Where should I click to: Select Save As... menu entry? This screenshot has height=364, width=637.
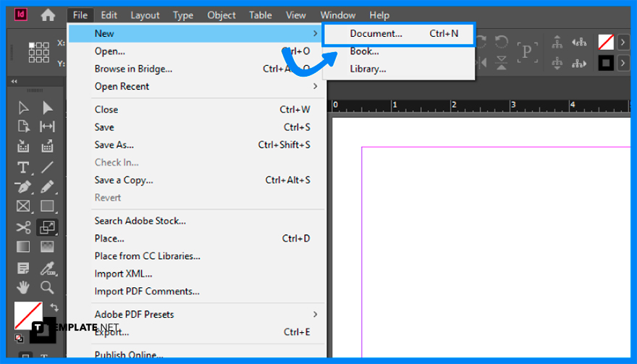tap(198, 145)
